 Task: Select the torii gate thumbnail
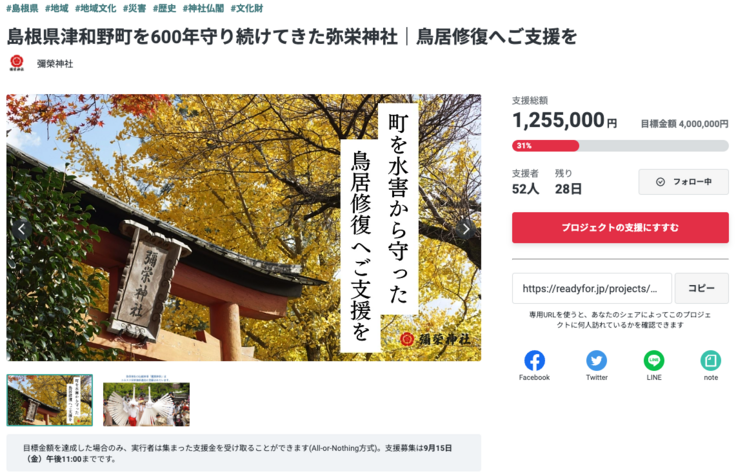(x=49, y=400)
